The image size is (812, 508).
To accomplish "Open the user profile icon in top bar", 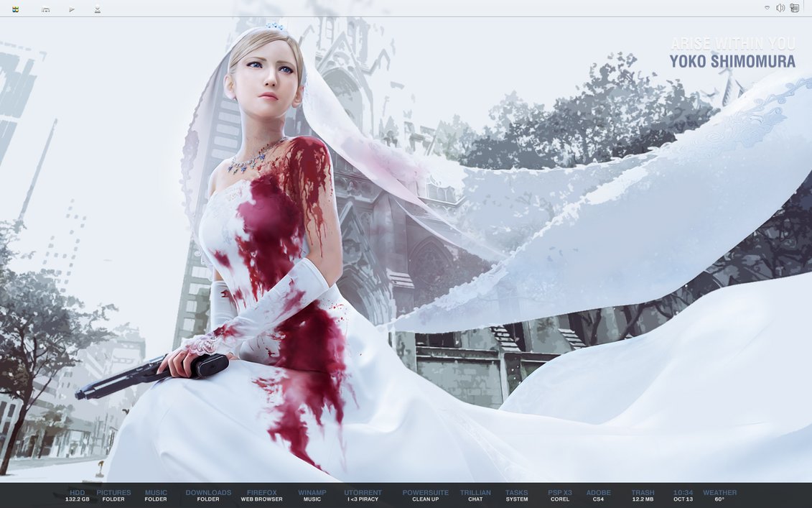I will (98, 9).
